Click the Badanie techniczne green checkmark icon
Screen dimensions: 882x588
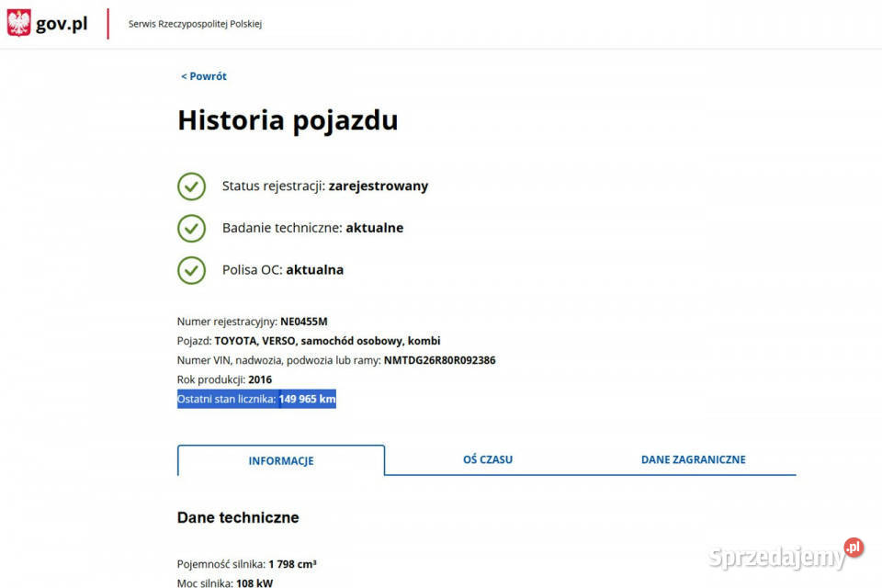pyautogui.click(x=191, y=228)
